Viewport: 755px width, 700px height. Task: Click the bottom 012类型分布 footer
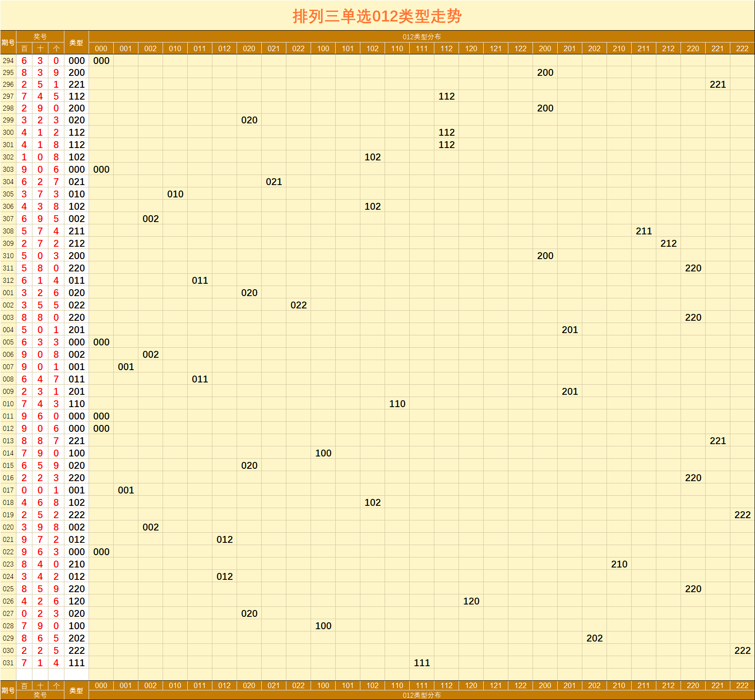(422, 695)
